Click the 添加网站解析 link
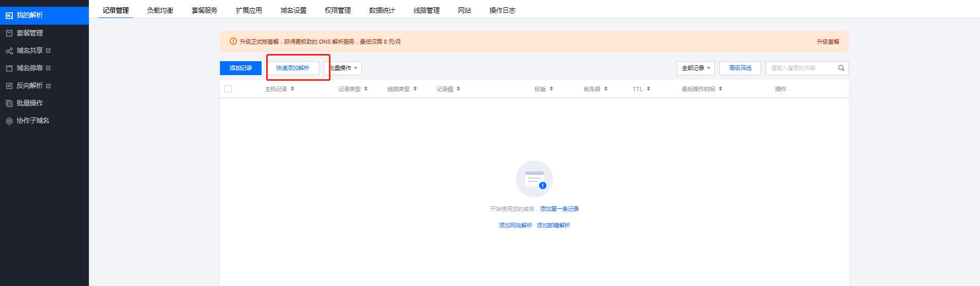The height and width of the screenshot is (286, 980). coord(515,225)
